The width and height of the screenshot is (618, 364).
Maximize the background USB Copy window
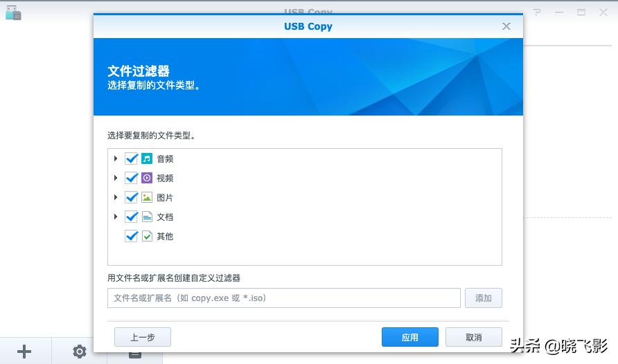coord(581,12)
